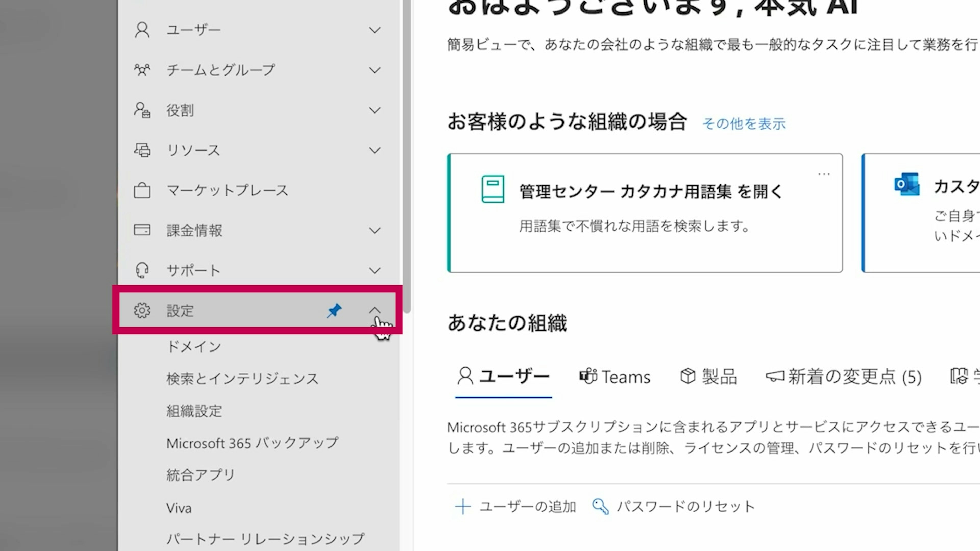The width and height of the screenshot is (980, 551).
Task: Switch to the Teams tab
Action: point(614,377)
